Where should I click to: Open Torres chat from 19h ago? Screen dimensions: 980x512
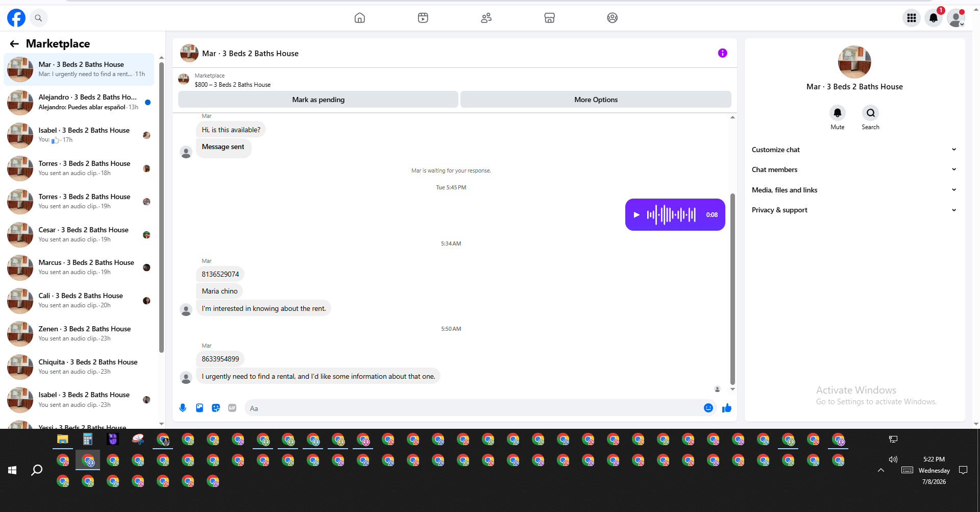[79, 202]
